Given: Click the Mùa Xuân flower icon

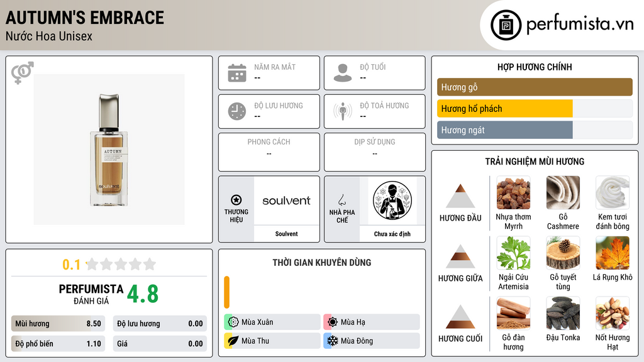Looking at the screenshot, I should coord(233,322).
